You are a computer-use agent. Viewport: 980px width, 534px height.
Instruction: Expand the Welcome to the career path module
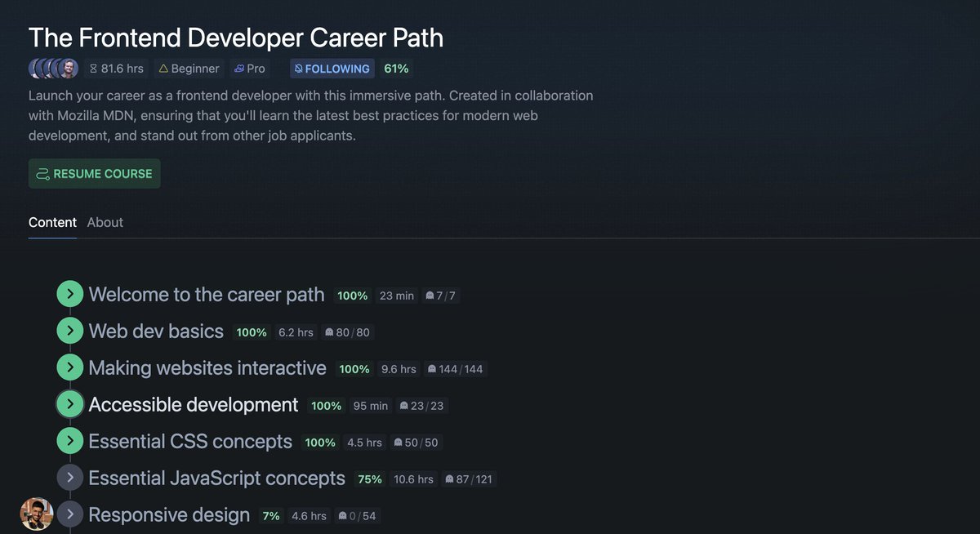pyautogui.click(x=69, y=294)
